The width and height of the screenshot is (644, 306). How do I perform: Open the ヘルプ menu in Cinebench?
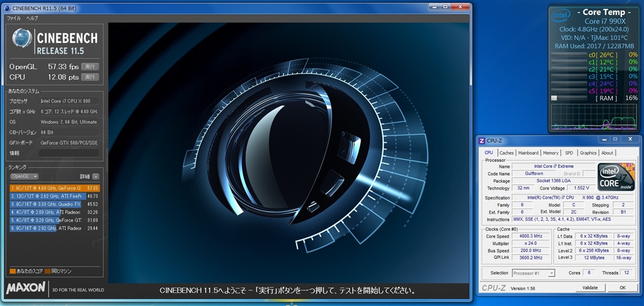32,18
